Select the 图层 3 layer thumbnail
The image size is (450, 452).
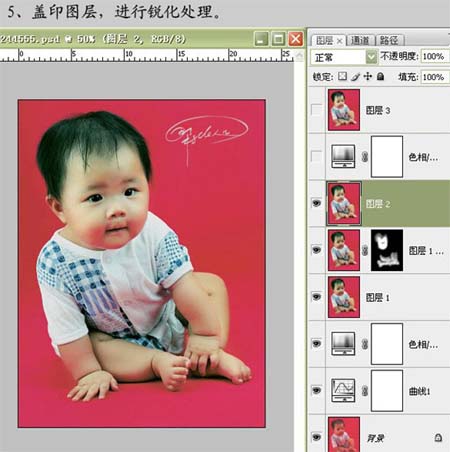(x=344, y=109)
